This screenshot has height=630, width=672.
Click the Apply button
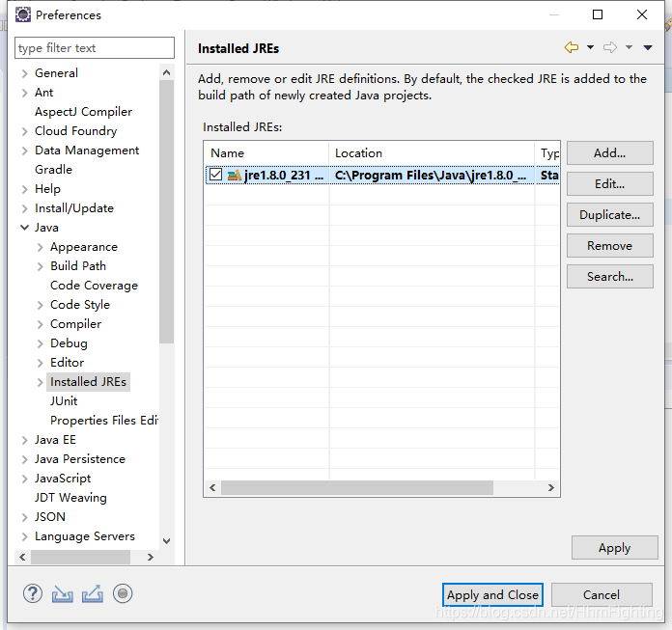615,547
